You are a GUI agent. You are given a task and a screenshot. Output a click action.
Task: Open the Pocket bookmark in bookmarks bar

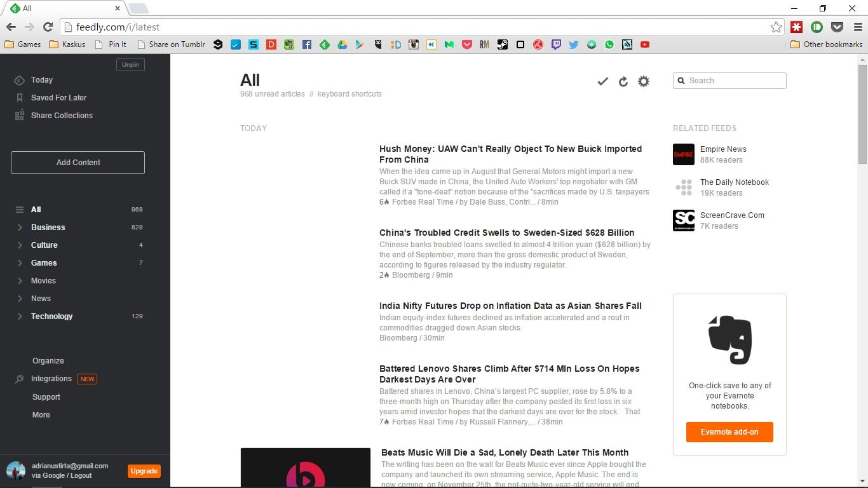(x=467, y=44)
